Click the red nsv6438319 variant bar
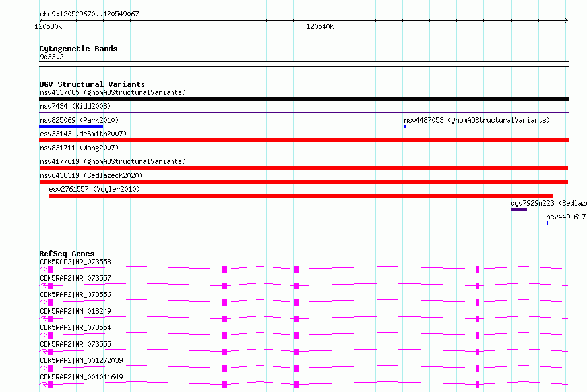The width and height of the screenshot is (587, 392). click(303, 182)
